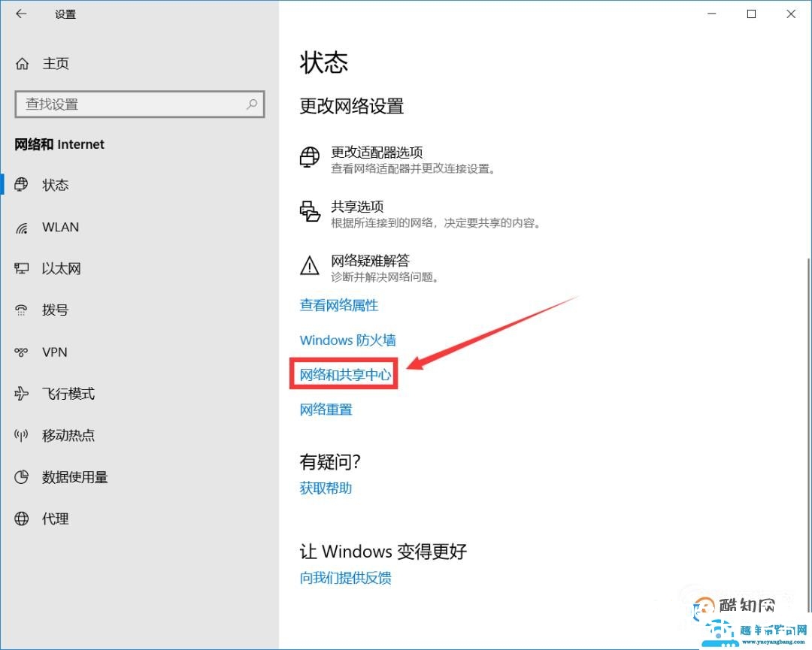Click the 更改适配器选项 globe-monitor icon
The height and width of the screenshot is (650, 812).
(310, 157)
